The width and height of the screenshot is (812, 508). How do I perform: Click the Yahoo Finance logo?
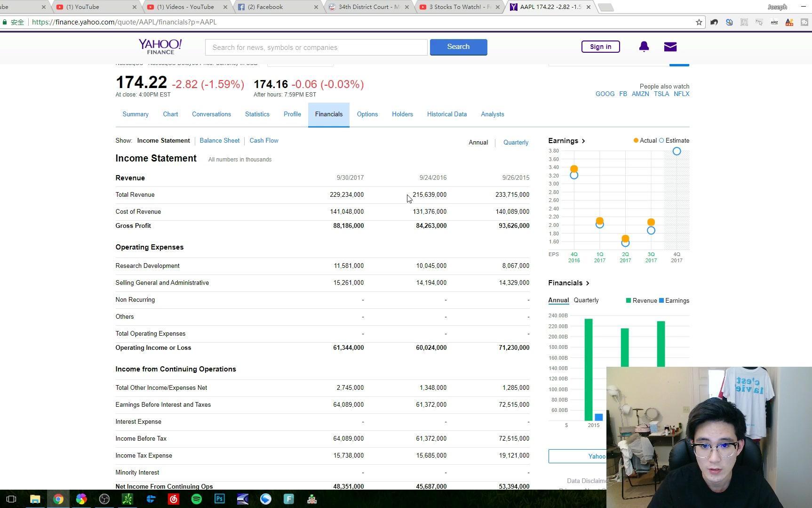(160, 47)
